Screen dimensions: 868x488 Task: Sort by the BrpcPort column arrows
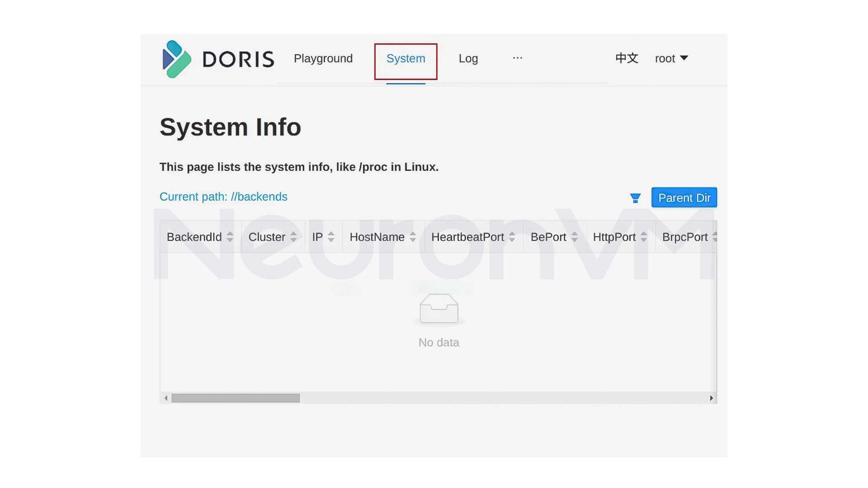coord(715,236)
